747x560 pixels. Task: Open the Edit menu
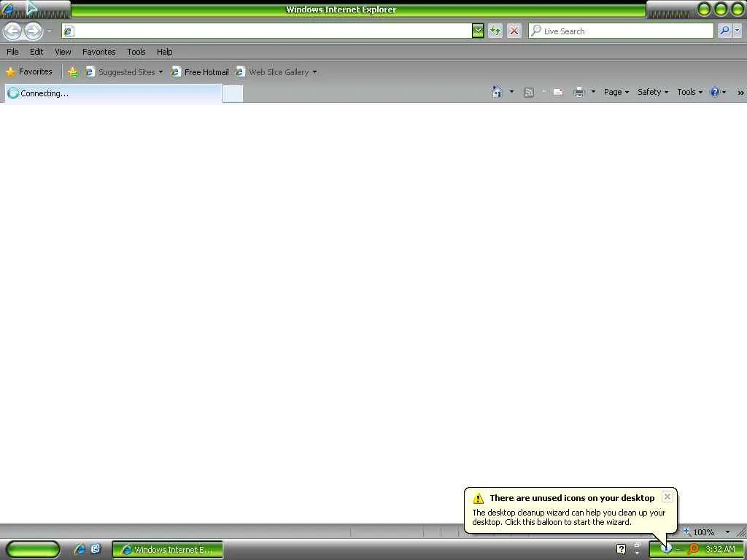pyautogui.click(x=36, y=52)
